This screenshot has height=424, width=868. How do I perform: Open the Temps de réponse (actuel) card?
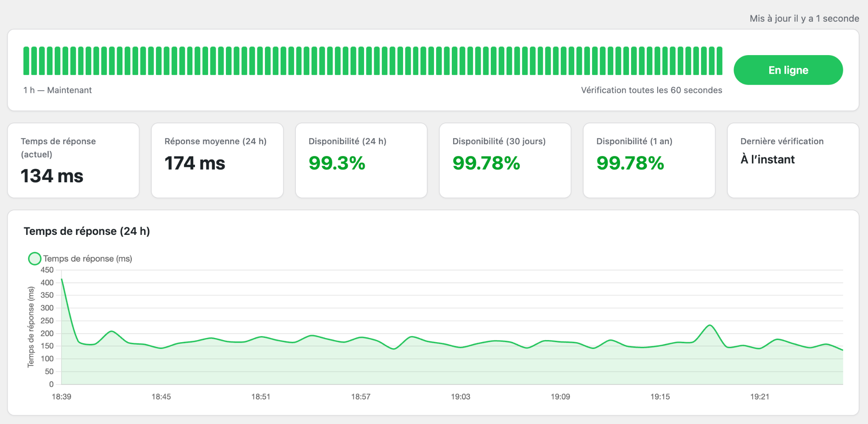[73, 160]
